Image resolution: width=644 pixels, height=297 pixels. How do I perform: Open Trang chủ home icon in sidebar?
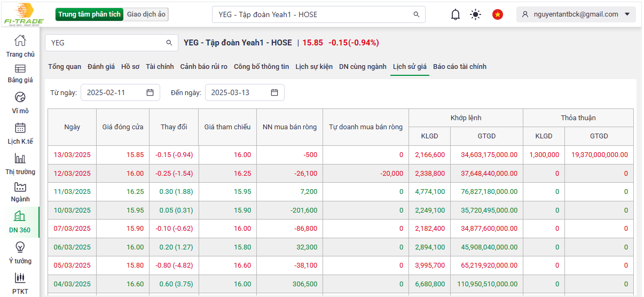point(20,41)
